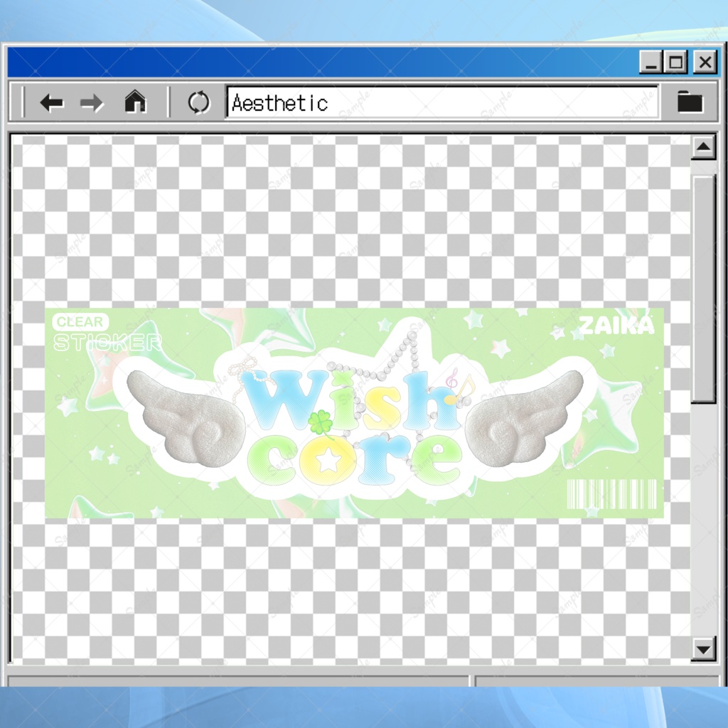Viewport: 728px width, 728px height.
Task: Select the home icon
Action: click(134, 103)
